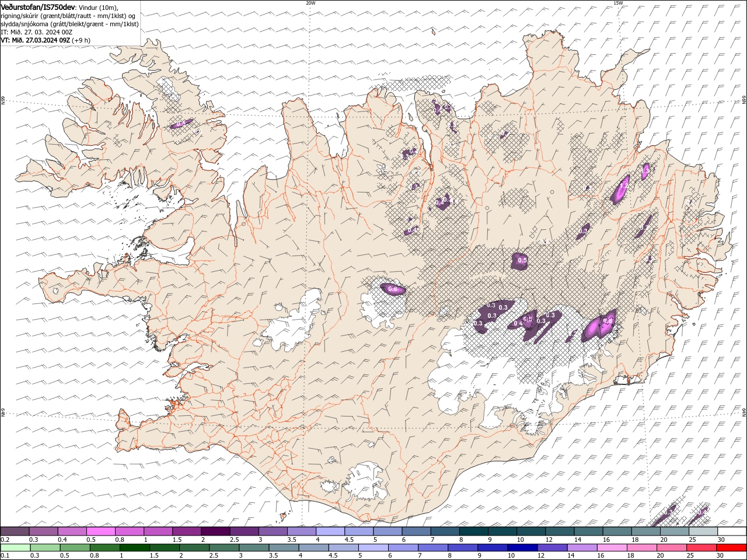
Task: Select the rain scale 7 blue swatch
Action: coord(432,548)
